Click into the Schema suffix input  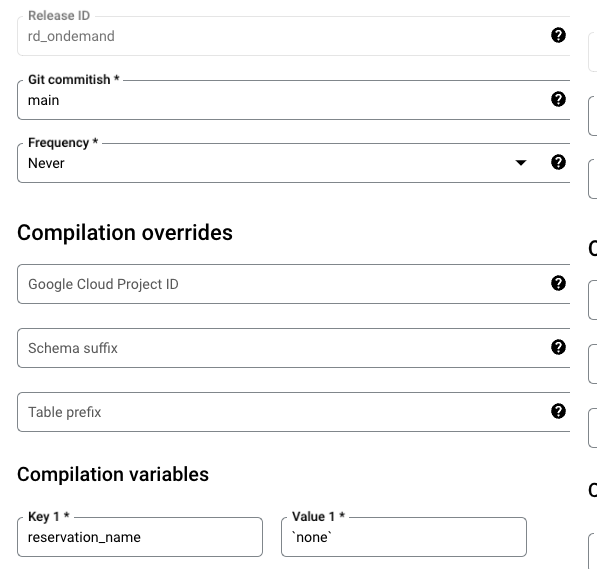(294, 348)
